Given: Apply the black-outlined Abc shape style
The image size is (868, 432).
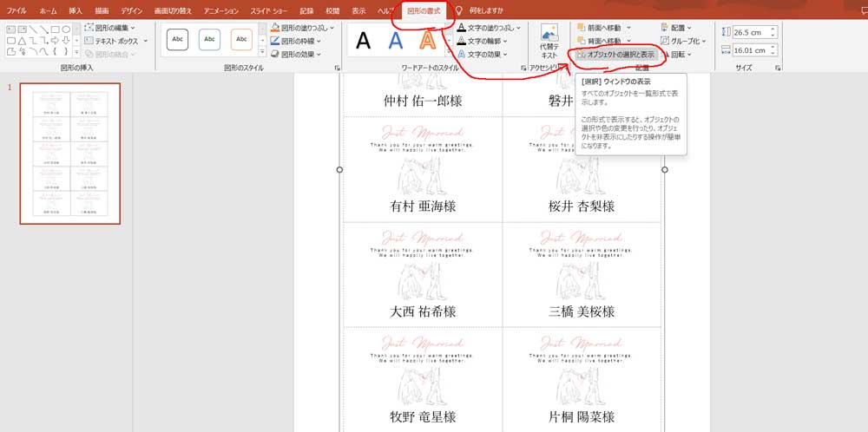Looking at the screenshot, I should (x=177, y=39).
